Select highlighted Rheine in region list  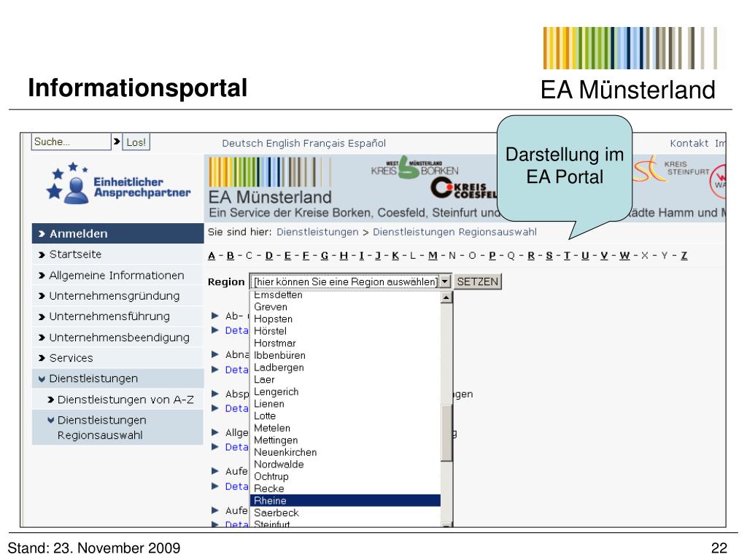[x=345, y=500]
